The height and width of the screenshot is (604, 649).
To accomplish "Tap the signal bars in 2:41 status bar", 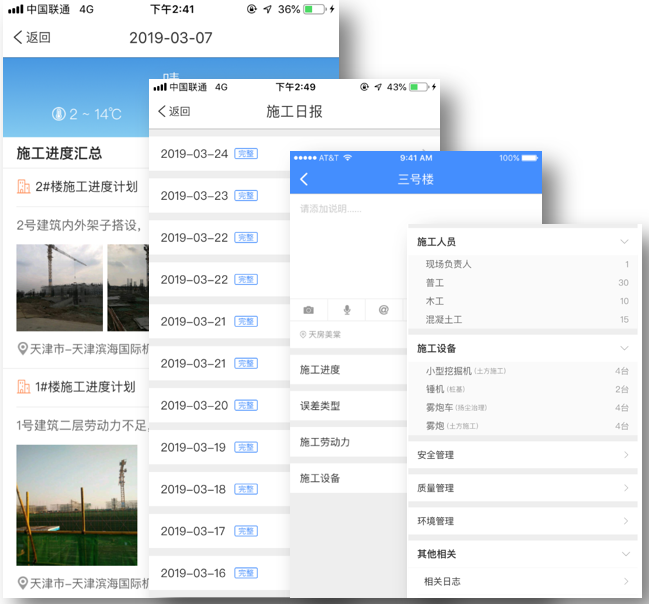I will coord(16,9).
